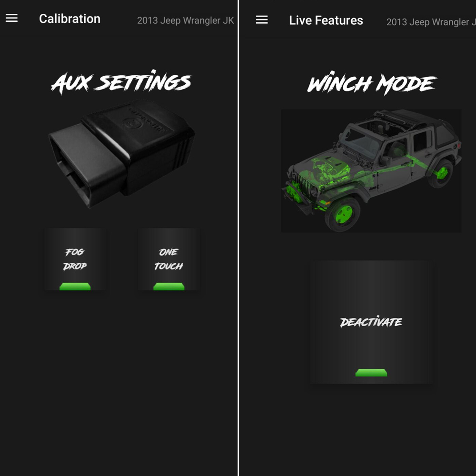Open the hamburger menu on Calibration screen

tap(11, 18)
